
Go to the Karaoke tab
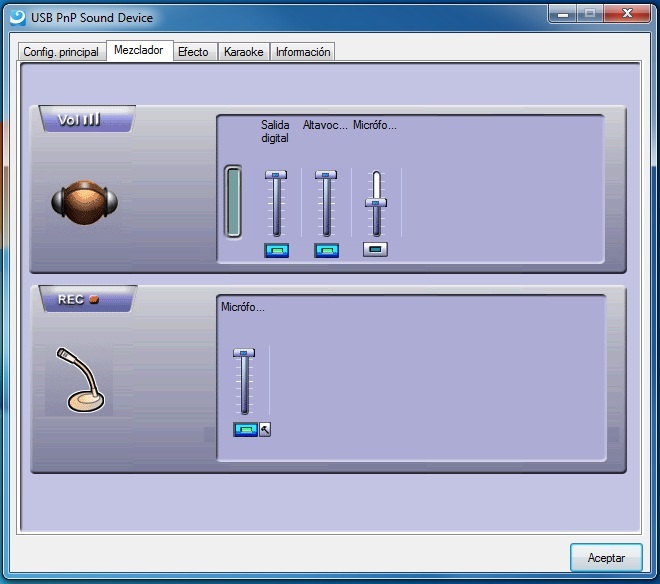243,52
